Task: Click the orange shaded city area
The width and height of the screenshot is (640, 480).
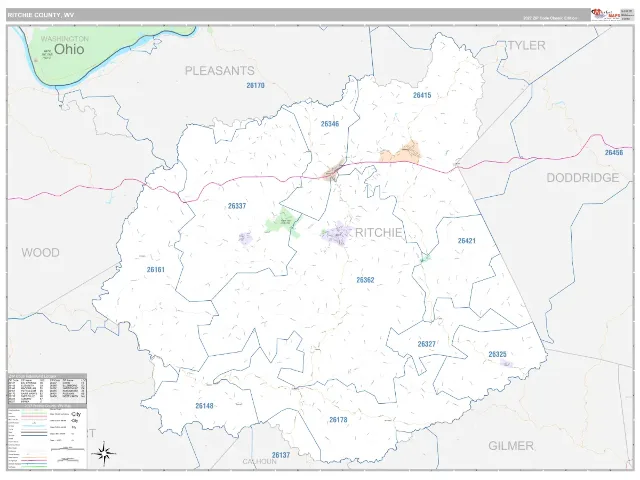Action: [x=401, y=153]
